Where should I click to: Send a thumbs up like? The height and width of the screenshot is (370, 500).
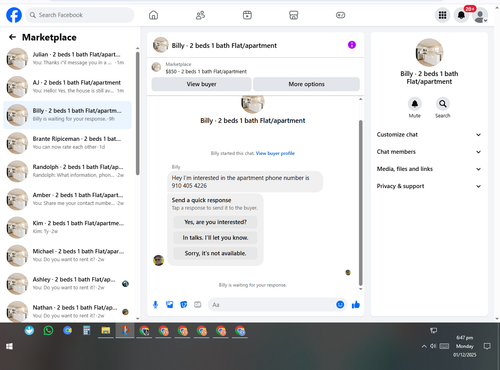[x=356, y=305]
